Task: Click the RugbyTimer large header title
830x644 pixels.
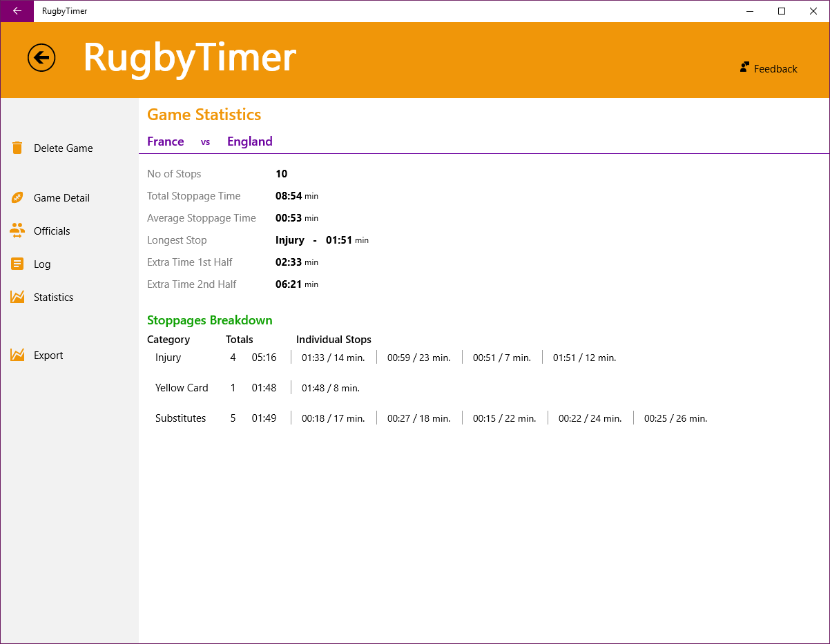Action: pos(190,57)
